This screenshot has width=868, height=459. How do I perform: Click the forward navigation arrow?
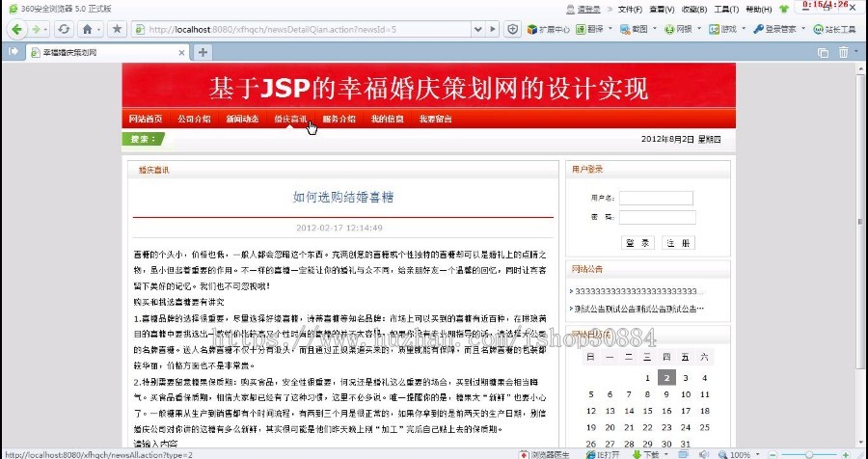click(36, 29)
